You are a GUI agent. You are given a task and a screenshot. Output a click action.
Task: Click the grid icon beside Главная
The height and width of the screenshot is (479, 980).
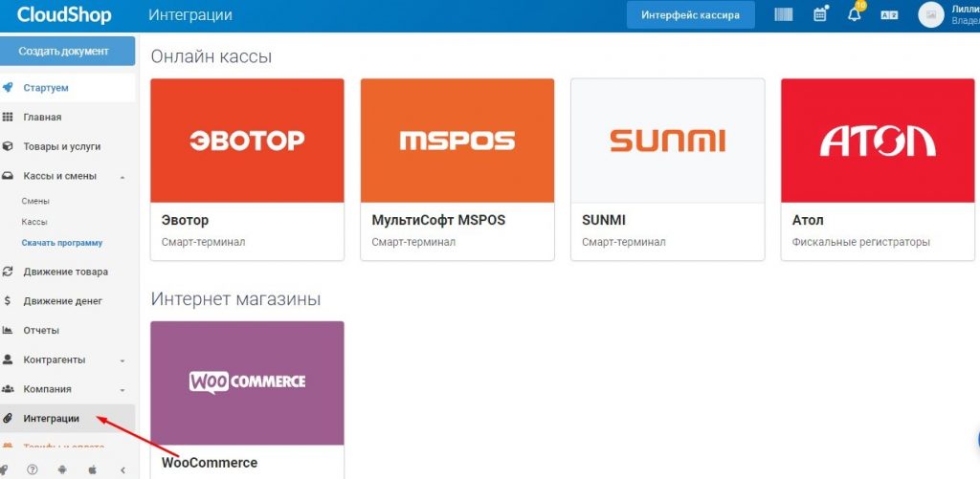tap(8, 117)
